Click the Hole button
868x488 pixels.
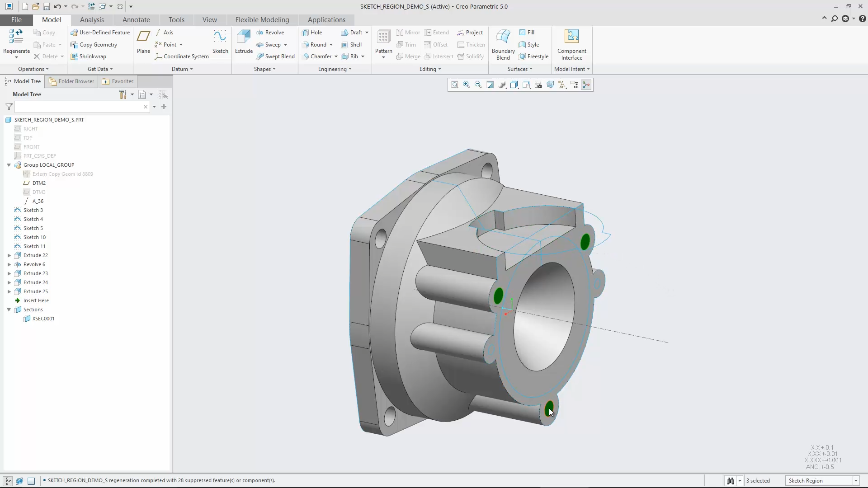click(x=312, y=33)
